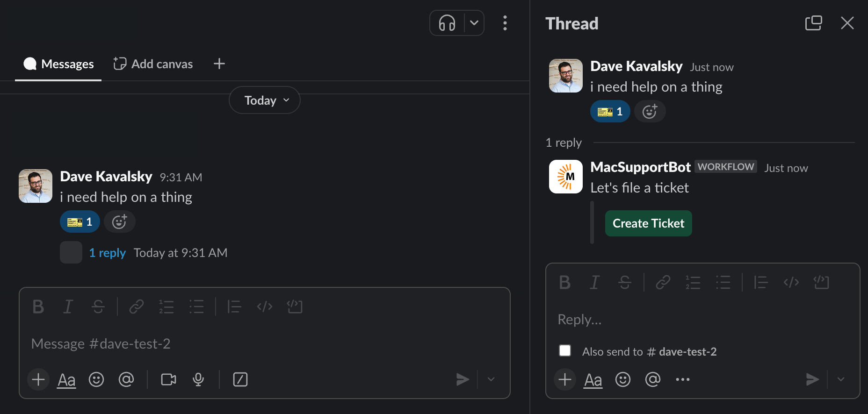This screenshot has width=868, height=414.
Task: Insert a code block in channel composer
Action: pos(295,307)
